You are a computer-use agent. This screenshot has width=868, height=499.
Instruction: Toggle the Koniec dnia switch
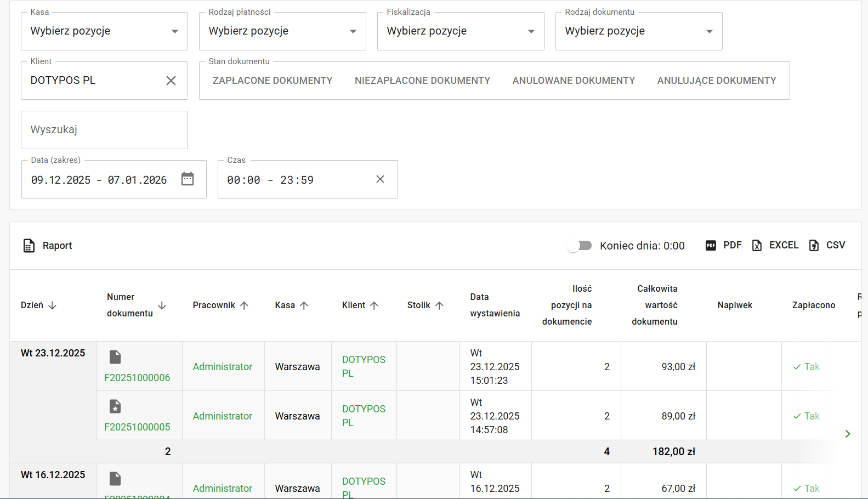point(580,246)
